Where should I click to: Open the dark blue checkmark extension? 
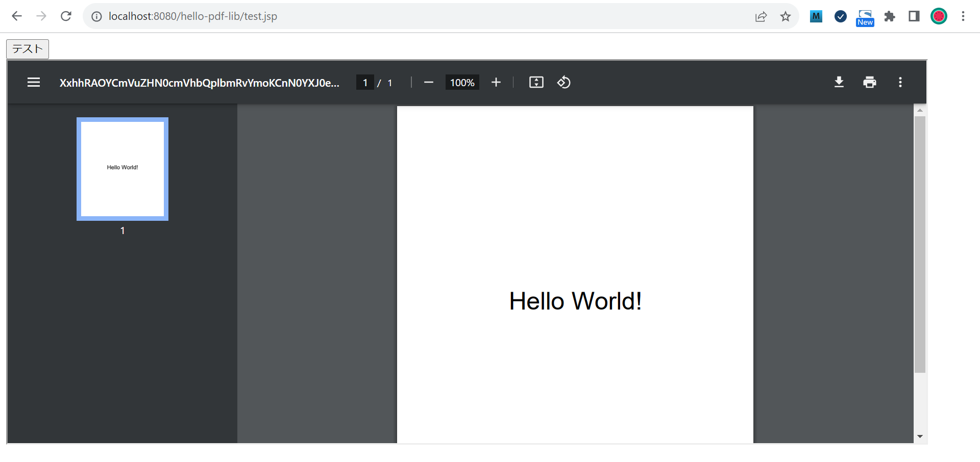pos(841,16)
